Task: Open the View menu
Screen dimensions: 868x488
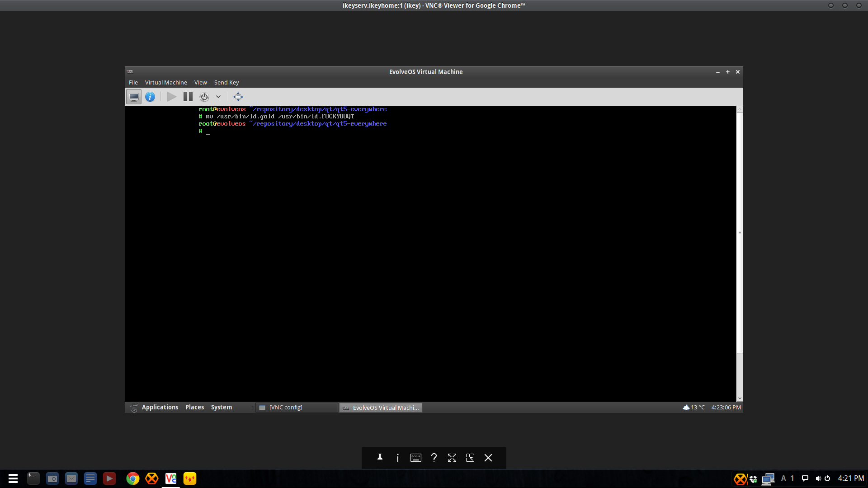Action: coord(201,82)
